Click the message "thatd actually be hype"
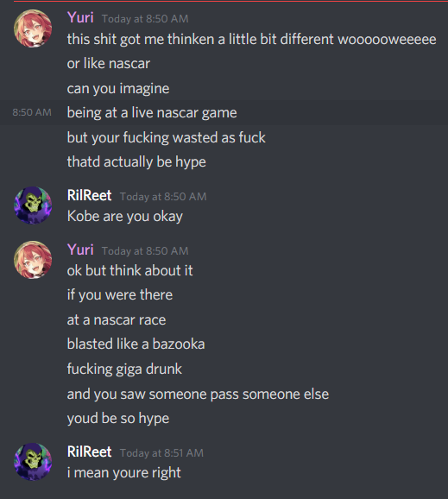 pyautogui.click(x=136, y=162)
